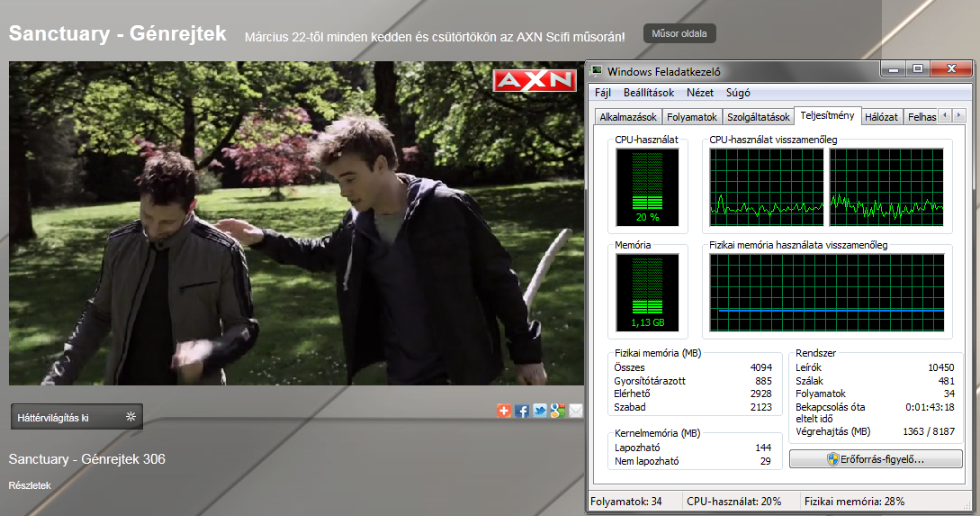The image size is (980, 516).
Task: Click the Gyorsítótárazott 885 value
Action: click(763, 381)
